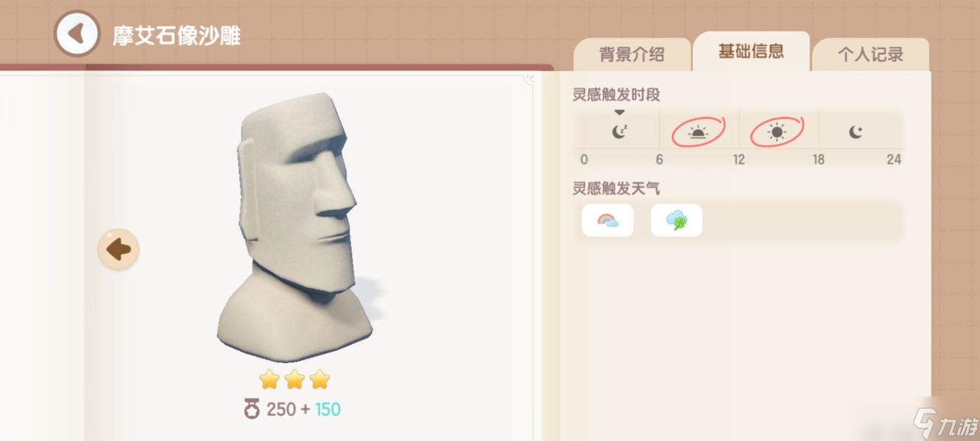Click the three-star rating row
The width and height of the screenshot is (980, 441).
click(x=295, y=379)
